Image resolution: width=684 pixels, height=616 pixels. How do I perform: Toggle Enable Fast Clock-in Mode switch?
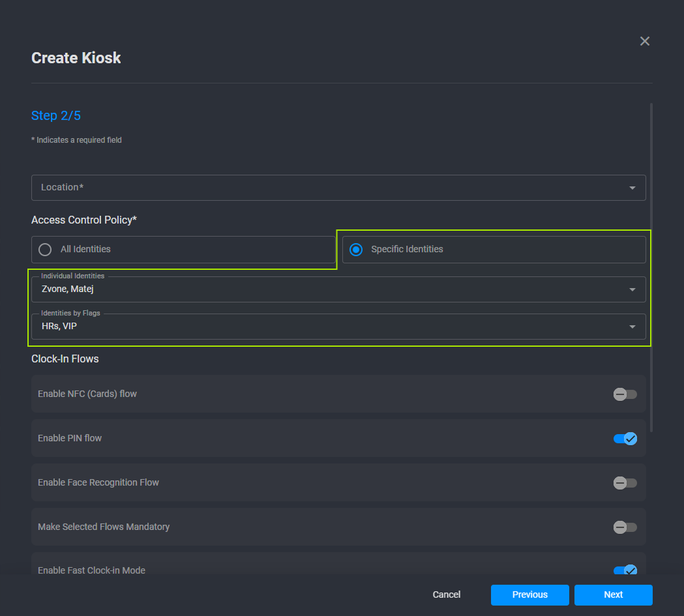click(x=625, y=570)
